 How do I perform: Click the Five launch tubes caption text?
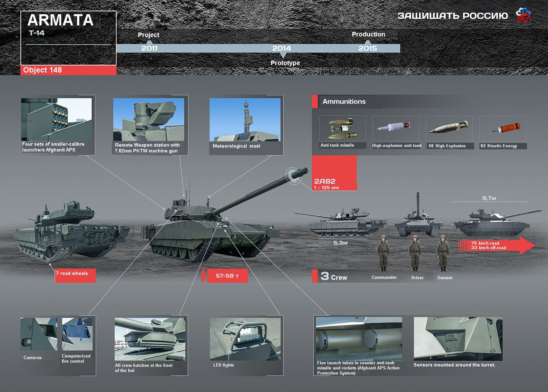[358, 368]
